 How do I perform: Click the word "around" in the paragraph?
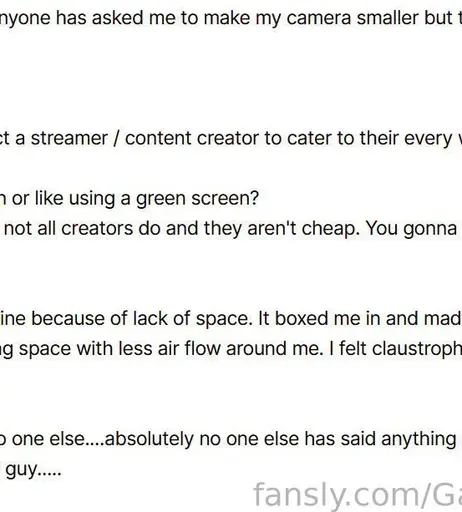(x=256, y=349)
